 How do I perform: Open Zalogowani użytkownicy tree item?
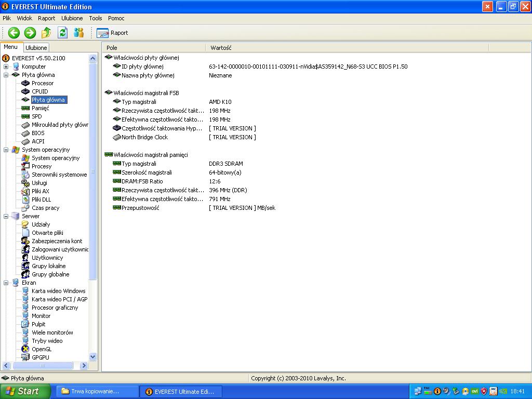click(60, 250)
